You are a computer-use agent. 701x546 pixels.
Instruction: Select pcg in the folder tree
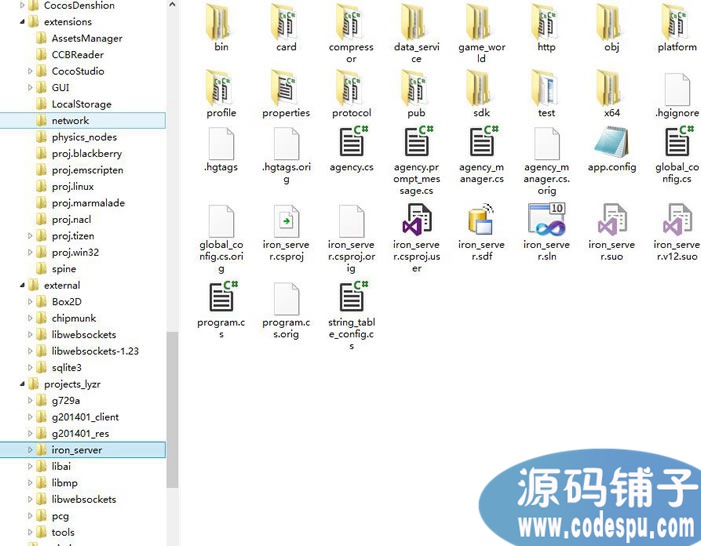[60, 516]
